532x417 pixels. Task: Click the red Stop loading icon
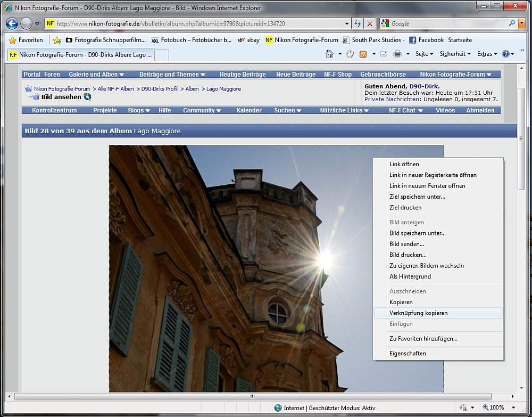[370, 23]
